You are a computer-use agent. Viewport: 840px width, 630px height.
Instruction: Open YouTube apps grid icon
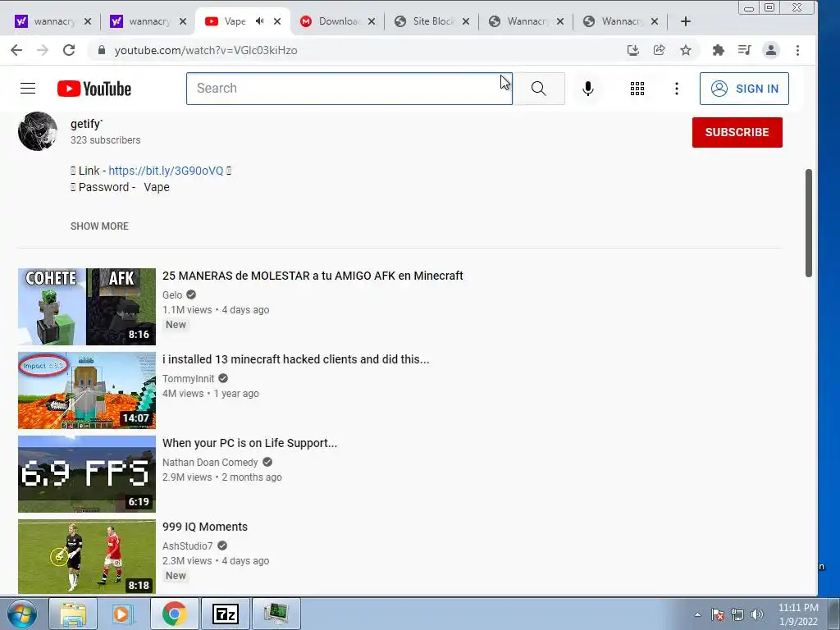(x=637, y=89)
